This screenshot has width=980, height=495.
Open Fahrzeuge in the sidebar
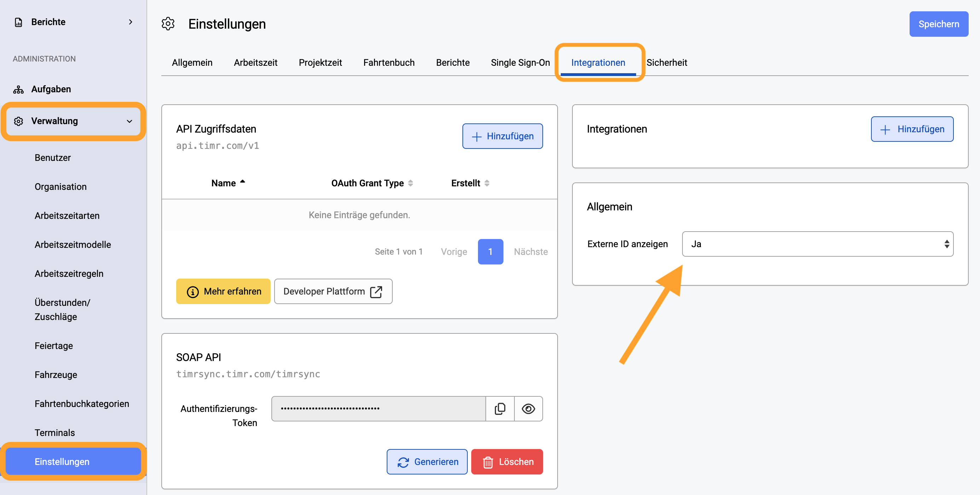(x=56, y=374)
